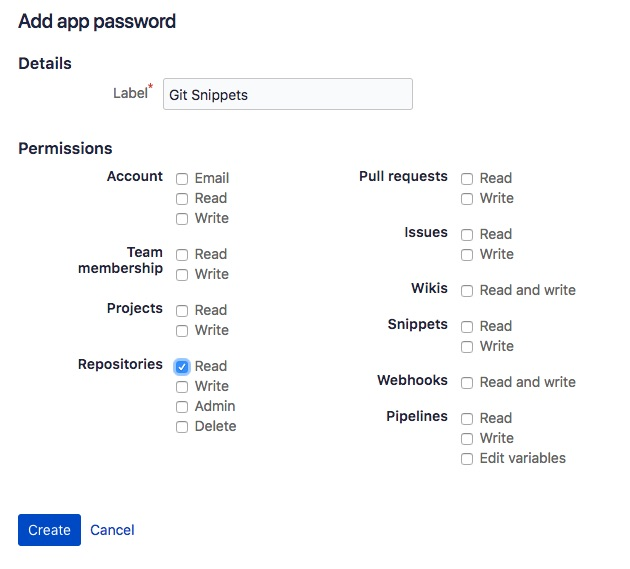
Task: Enable Pull requests Read checkbox
Action: coord(467,179)
